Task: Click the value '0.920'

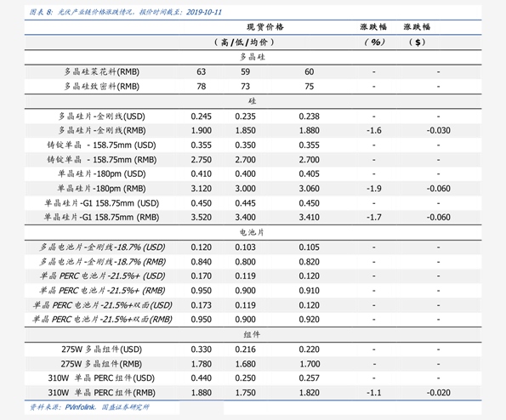Action: pos(310,320)
